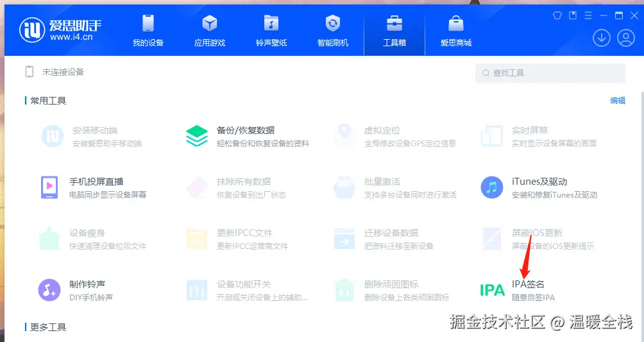
Task: Open the green IPA icon
Action: [492, 290]
